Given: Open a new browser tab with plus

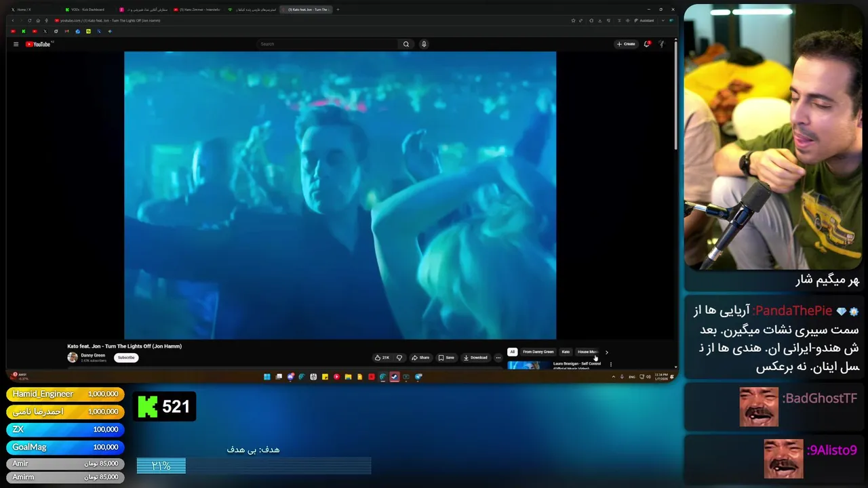Looking at the screenshot, I should [338, 9].
